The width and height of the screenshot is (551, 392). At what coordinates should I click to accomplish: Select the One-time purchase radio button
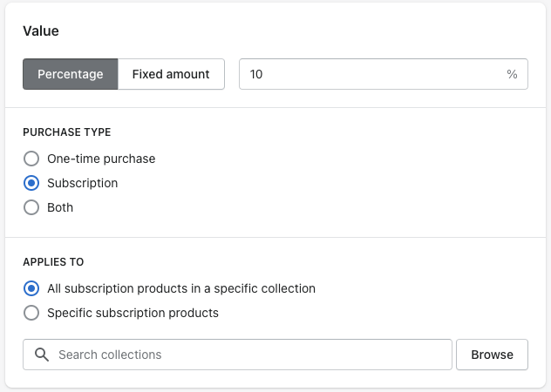click(31, 159)
